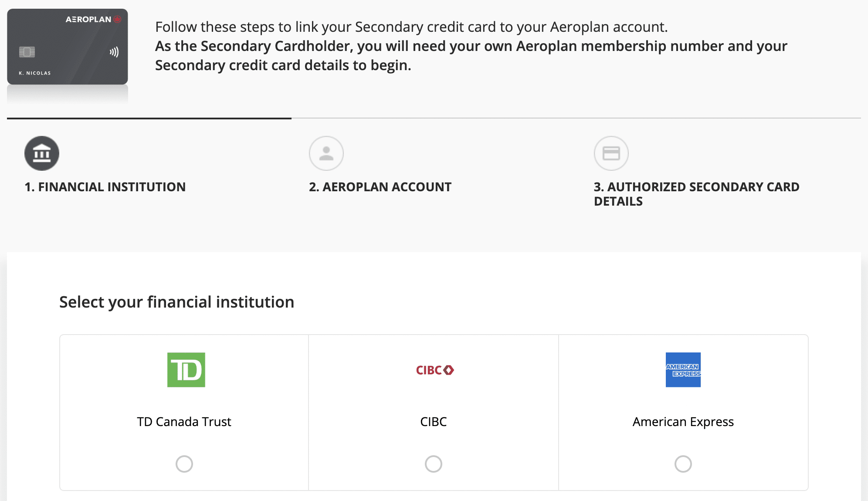The image size is (868, 501).
Task: Click the chip on the Aeroplan card
Action: point(27,52)
